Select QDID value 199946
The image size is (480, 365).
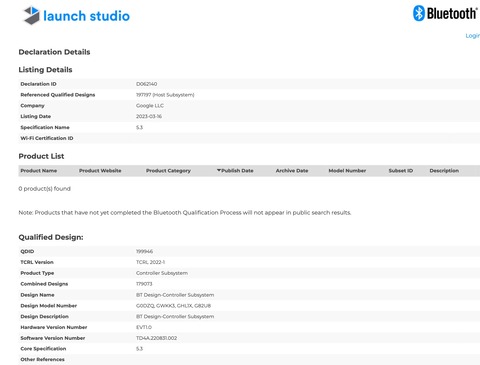click(x=144, y=251)
